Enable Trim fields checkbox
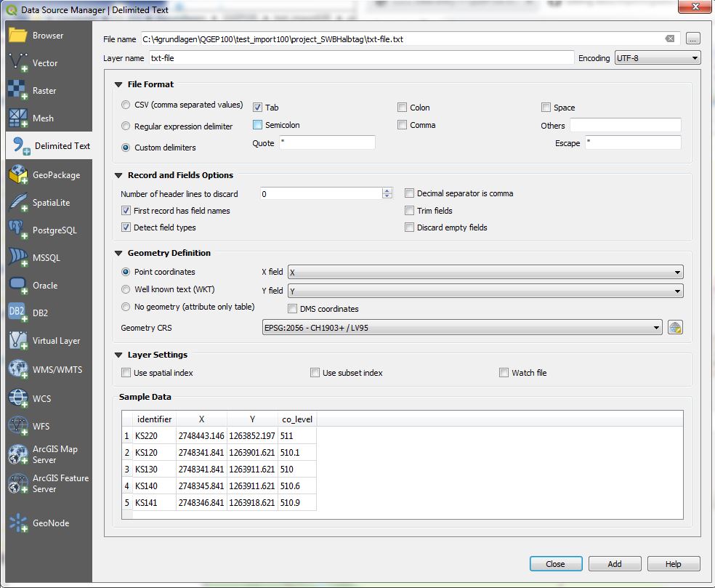Screen dimensions: 715x588 (409, 210)
